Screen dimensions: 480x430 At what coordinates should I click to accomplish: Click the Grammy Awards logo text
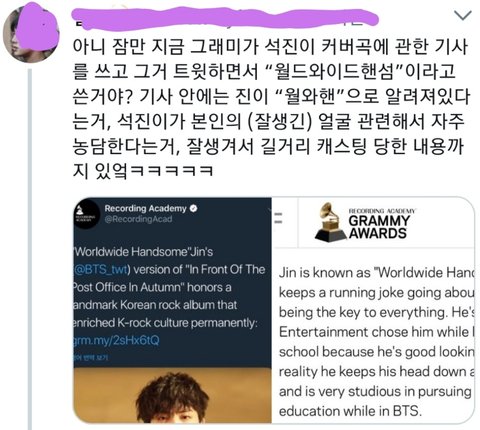(x=380, y=227)
